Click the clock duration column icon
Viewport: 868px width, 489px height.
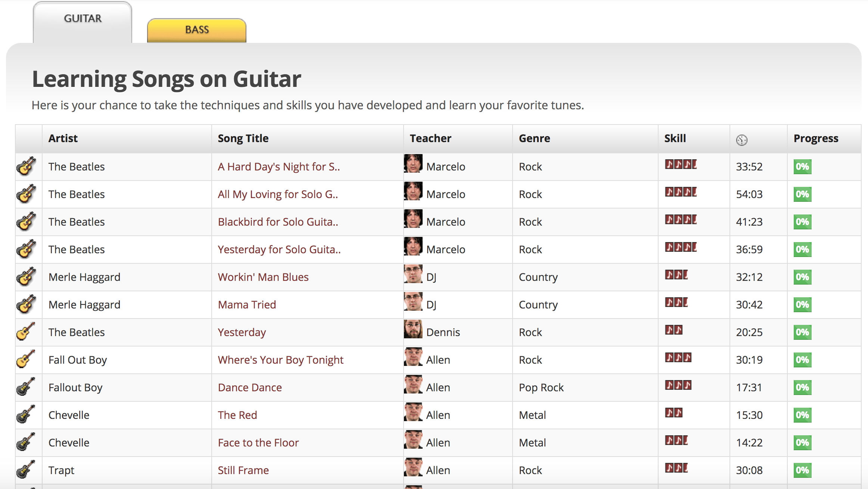click(741, 140)
